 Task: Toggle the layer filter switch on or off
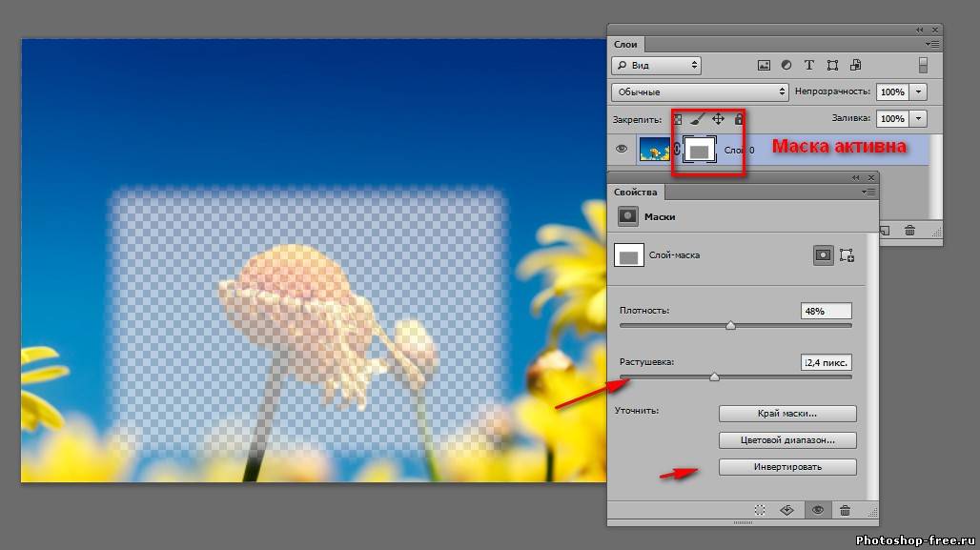tap(923, 66)
